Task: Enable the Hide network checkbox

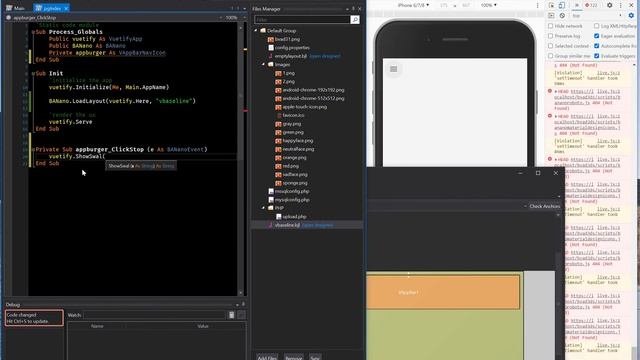Action: click(551, 26)
